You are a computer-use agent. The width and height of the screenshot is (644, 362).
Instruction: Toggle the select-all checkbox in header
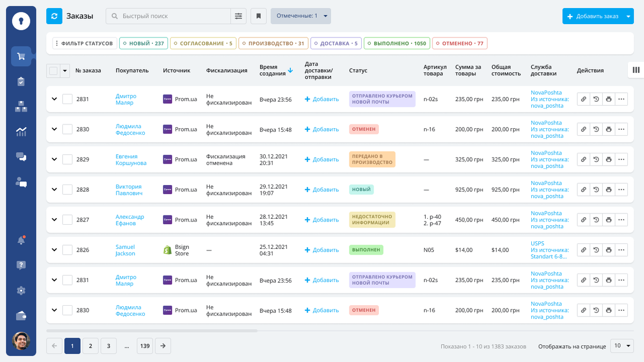pyautogui.click(x=54, y=70)
